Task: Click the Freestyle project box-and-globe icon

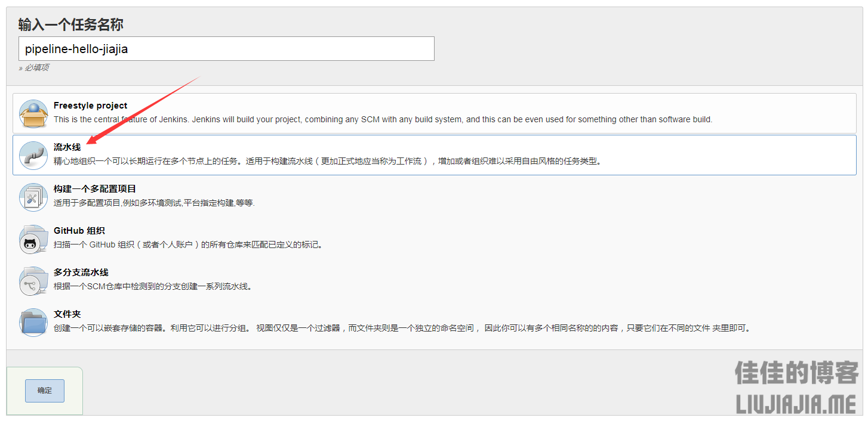Action: click(x=33, y=113)
